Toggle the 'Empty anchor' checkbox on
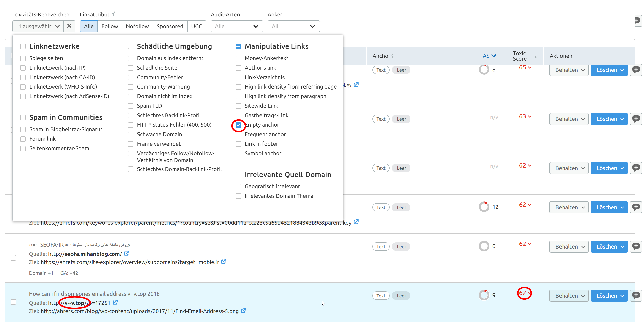 (x=238, y=124)
